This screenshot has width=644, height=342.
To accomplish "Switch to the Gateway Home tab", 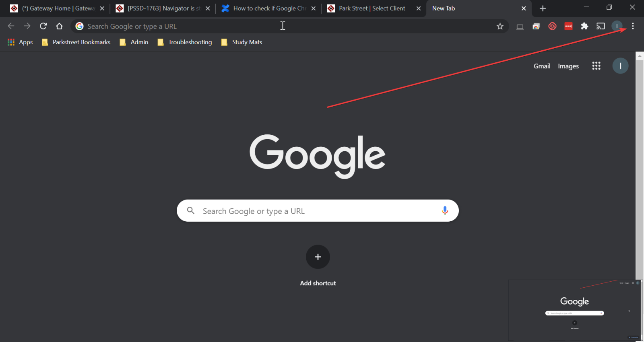I will (57, 8).
